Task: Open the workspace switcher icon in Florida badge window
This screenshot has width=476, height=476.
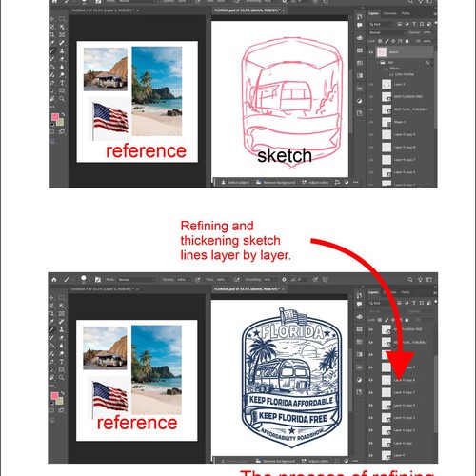Action: 429,280
